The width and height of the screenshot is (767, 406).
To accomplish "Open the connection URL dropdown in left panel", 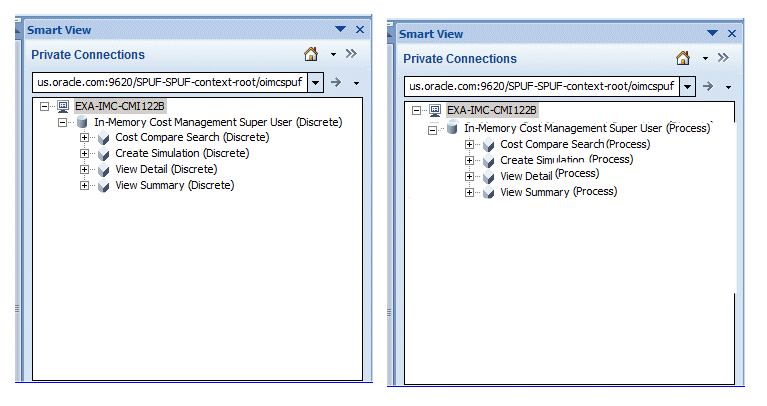I will (316, 82).
